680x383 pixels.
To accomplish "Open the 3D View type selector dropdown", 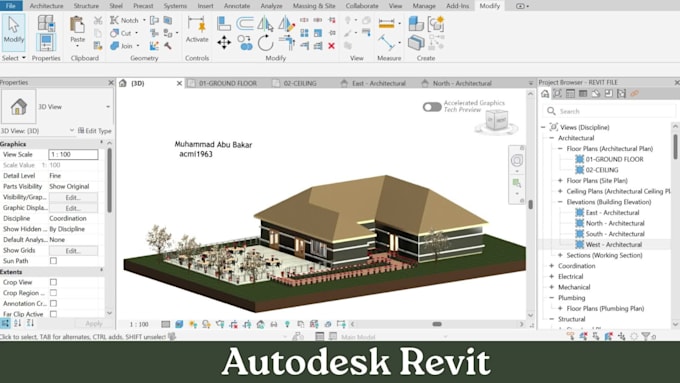I will pyautogui.click(x=108, y=107).
